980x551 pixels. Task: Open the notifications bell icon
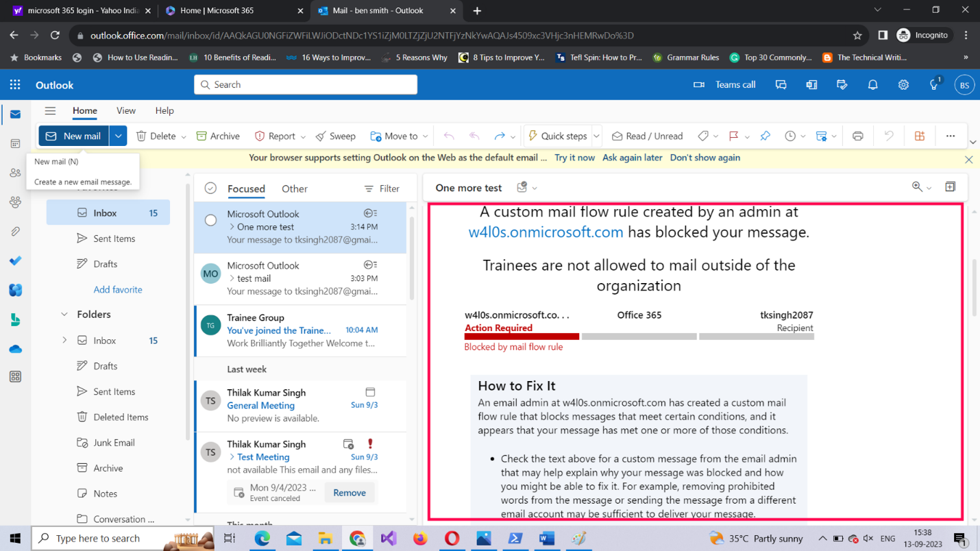(x=872, y=85)
